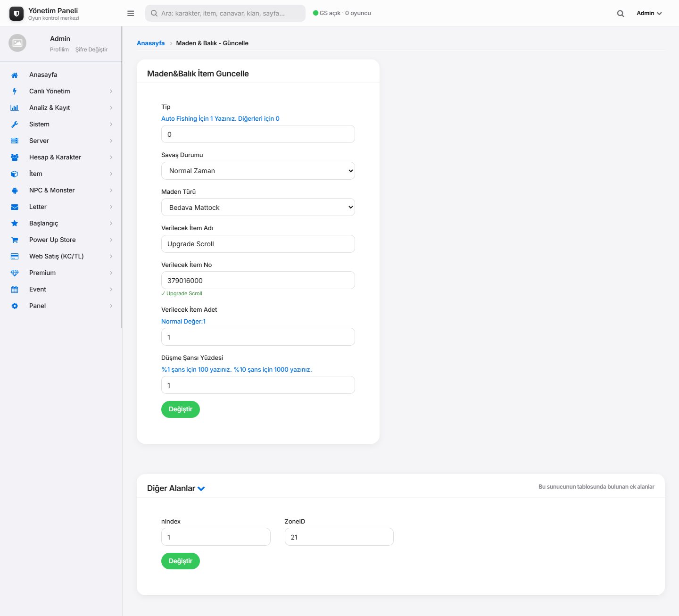The height and width of the screenshot is (616, 679).
Task: Click the ZoneID input field
Action: (339, 537)
